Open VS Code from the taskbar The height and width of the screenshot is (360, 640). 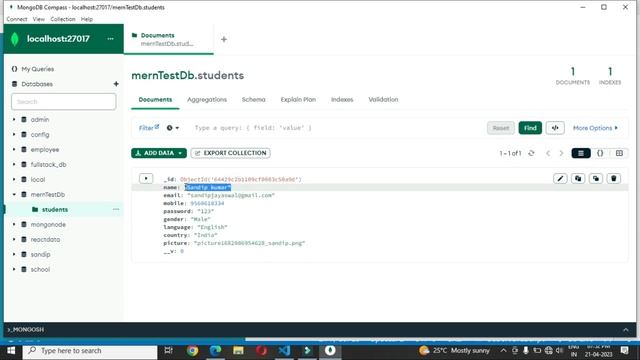click(284, 351)
